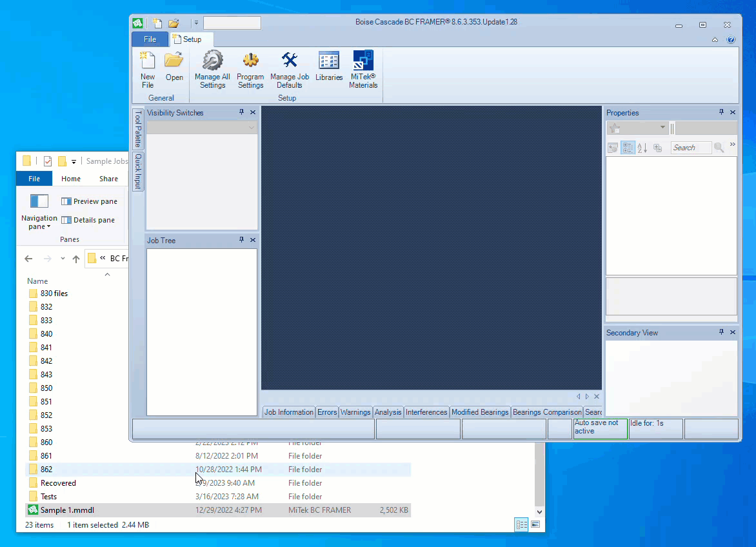This screenshot has height=547, width=756.
Task: Pin the Secondary View panel
Action: (x=721, y=332)
